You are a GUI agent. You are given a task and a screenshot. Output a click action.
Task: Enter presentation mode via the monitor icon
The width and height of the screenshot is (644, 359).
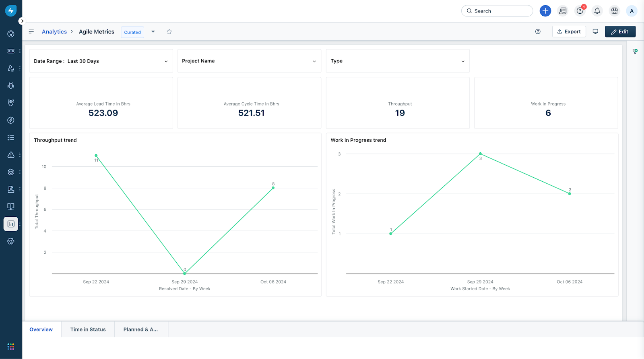(595, 31)
